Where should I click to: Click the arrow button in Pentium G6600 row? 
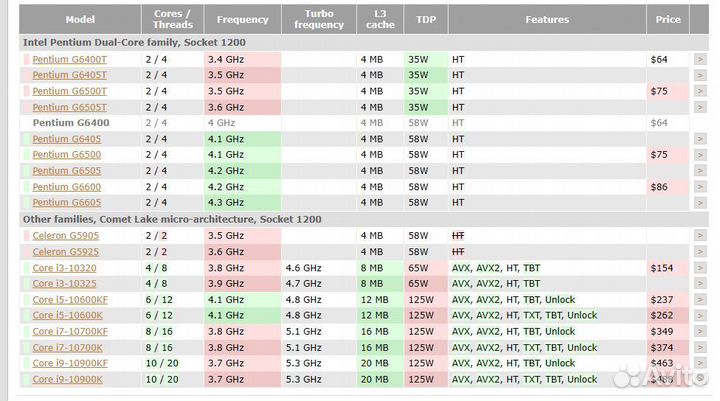[699, 187]
